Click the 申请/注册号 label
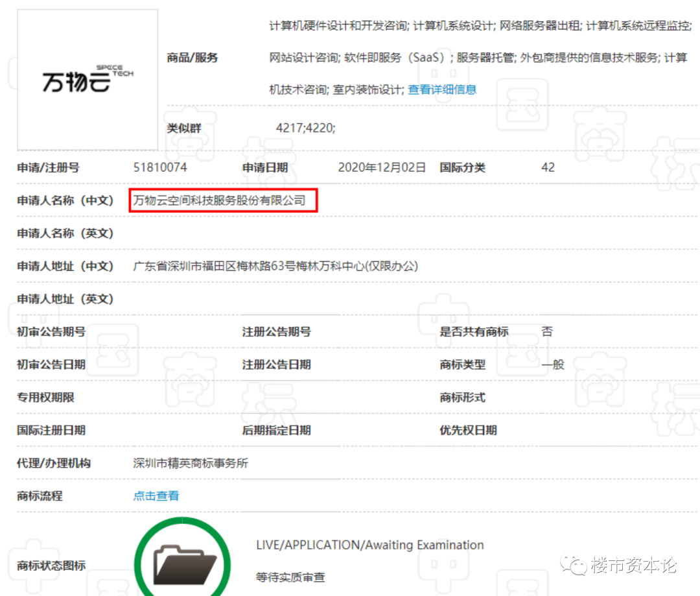 [48, 167]
